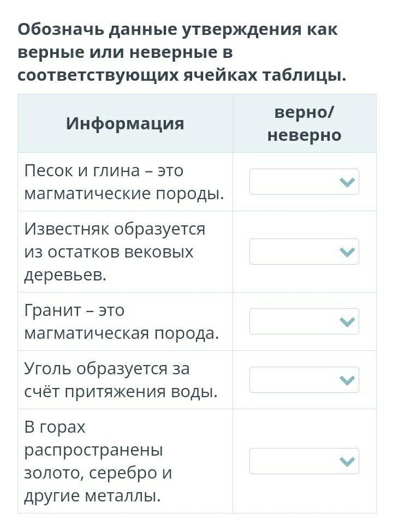Click the 'Информация' column header

tap(125, 123)
